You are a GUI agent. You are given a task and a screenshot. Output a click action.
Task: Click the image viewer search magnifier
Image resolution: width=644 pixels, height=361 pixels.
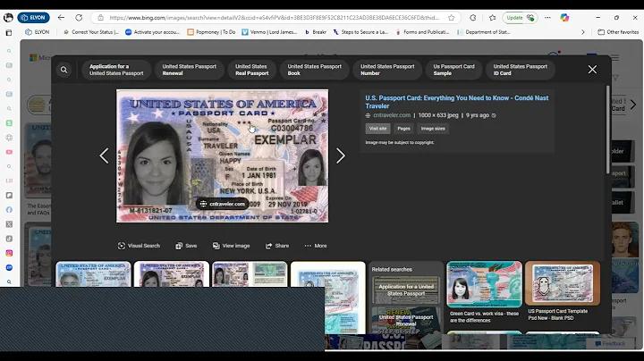tap(64, 70)
